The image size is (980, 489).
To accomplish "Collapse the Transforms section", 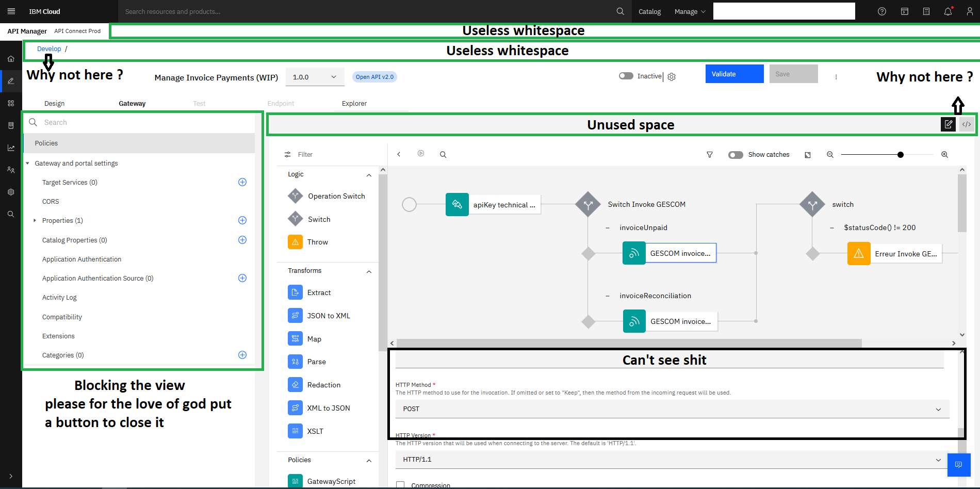I will (369, 271).
